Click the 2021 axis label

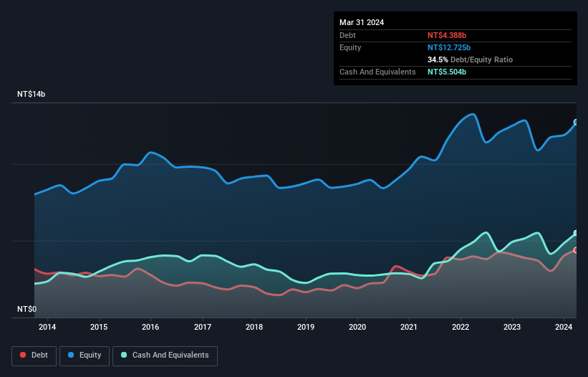coord(409,327)
